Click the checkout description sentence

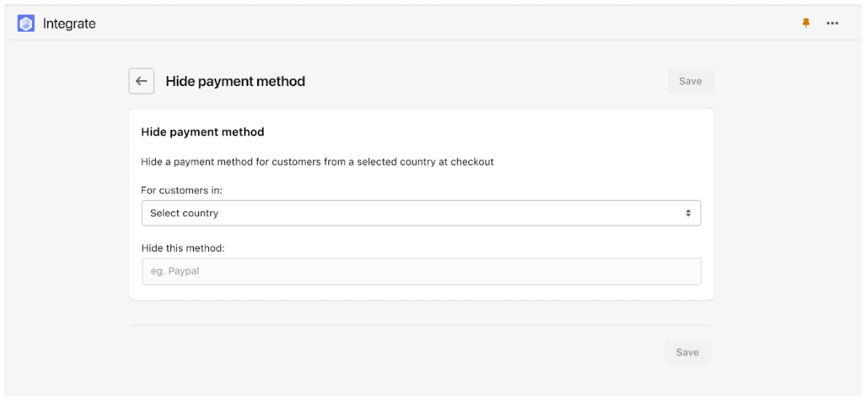[317, 162]
